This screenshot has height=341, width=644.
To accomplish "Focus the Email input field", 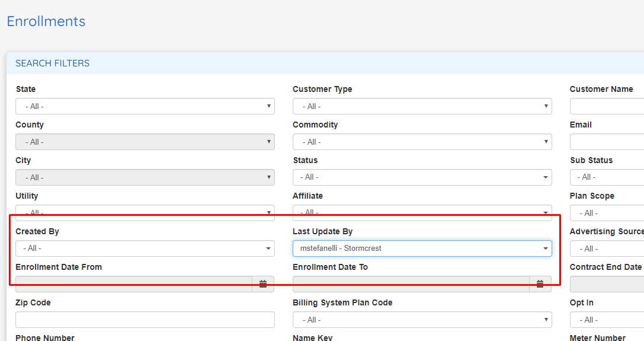I will click(x=607, y=142).
